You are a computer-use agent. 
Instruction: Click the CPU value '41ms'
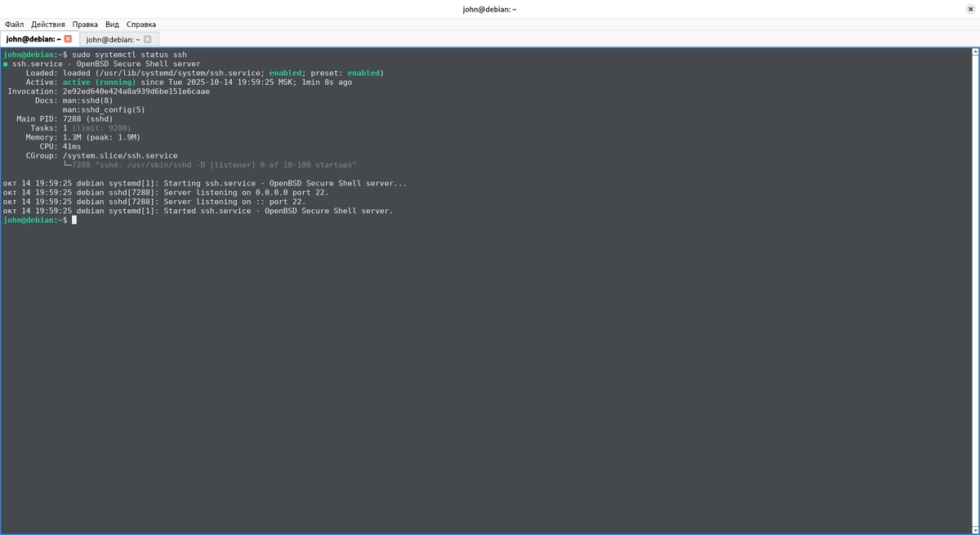click(72, 147)
